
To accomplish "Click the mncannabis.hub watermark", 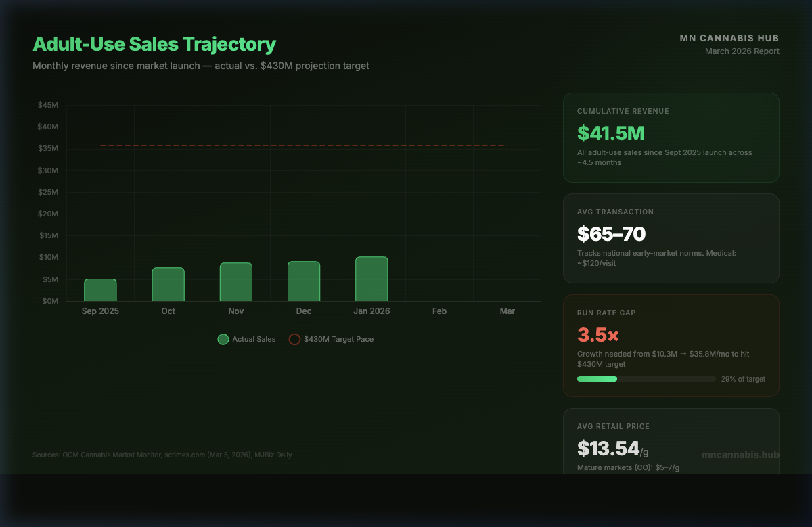I will (x=740, y=455).
